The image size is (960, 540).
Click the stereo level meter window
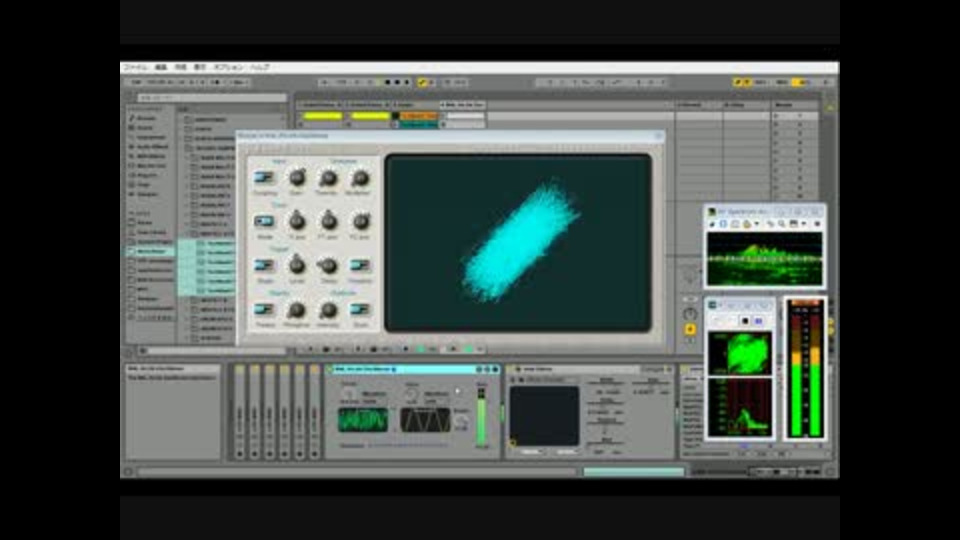806,369
